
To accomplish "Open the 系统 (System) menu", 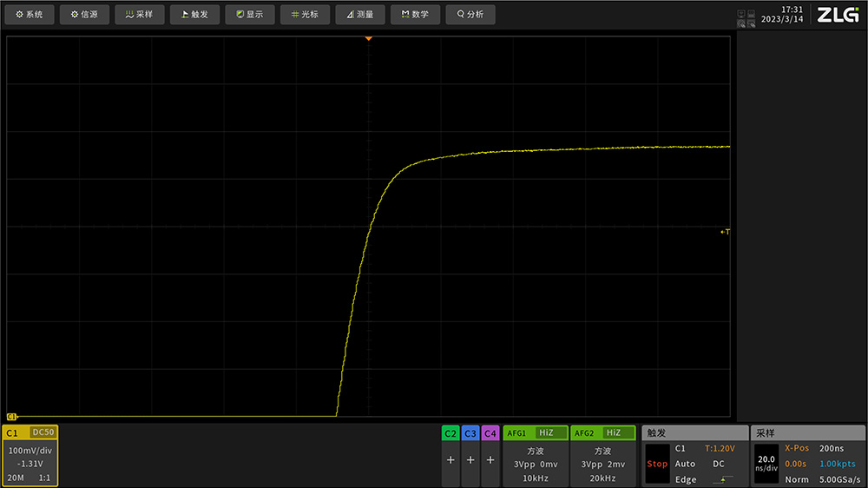I will pos(30,15).
